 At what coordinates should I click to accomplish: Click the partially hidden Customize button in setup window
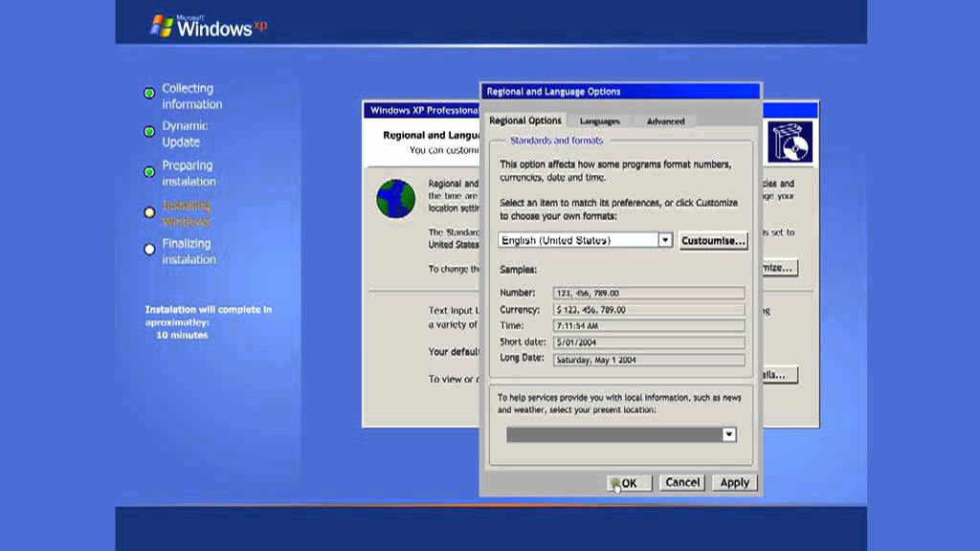779,268
